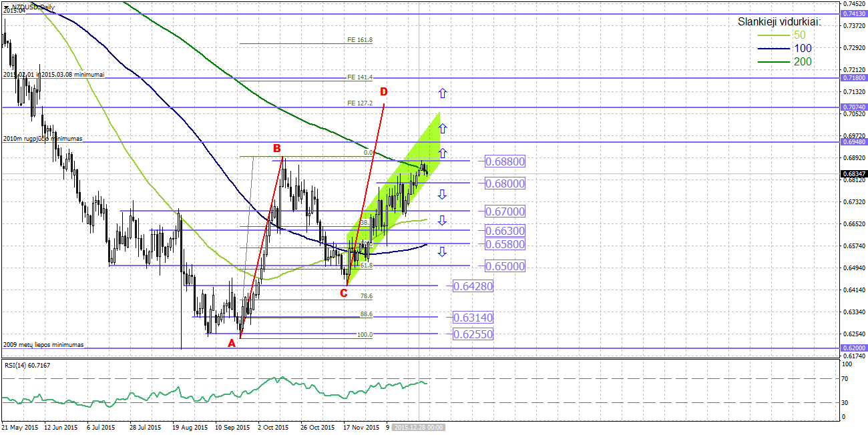Click the 2015.12.28 00:00 date marker
The height and width of the screenshot is (435, 868).
pos(419,427)
